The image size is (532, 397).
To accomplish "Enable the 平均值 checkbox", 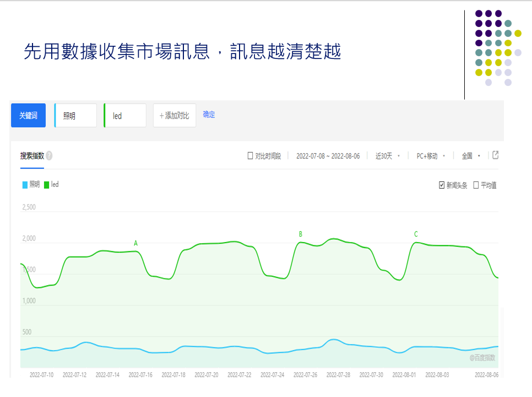I will tap(476, 185).
